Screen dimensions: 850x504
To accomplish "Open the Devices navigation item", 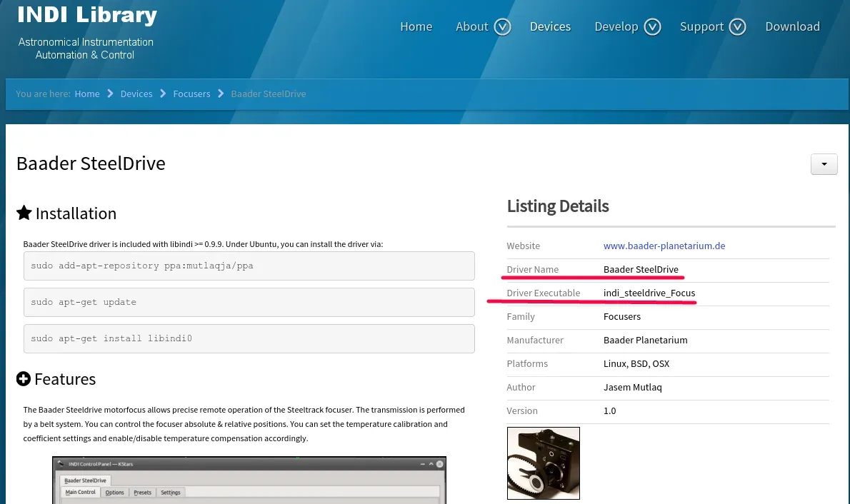I will click(550, 26).
